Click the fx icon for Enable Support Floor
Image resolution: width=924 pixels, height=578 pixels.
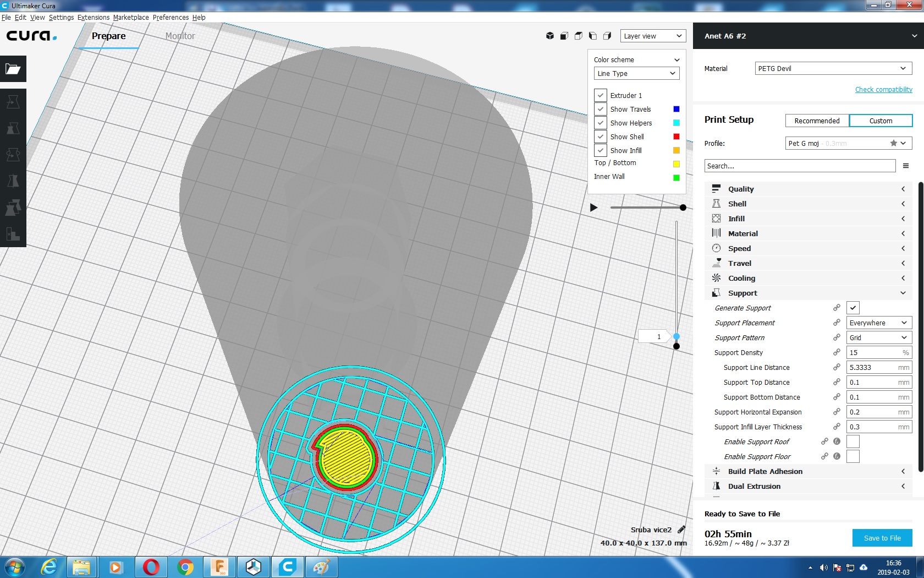(x=837, y=456)
